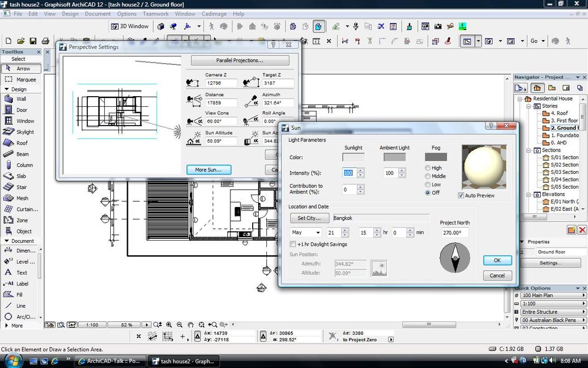Select the Wall tool in ToolBox
This screenshot has height=368, width=588.
point(21,99)
